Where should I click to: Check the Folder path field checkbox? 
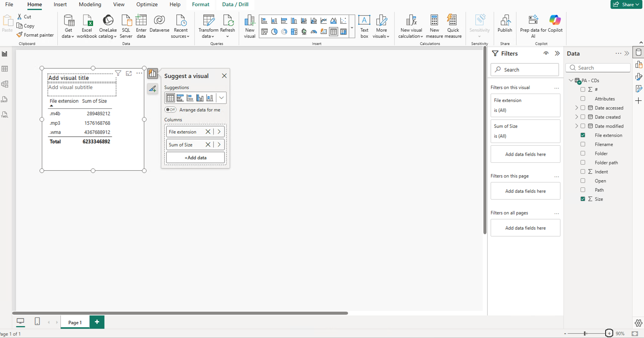(x=583, y=162)
